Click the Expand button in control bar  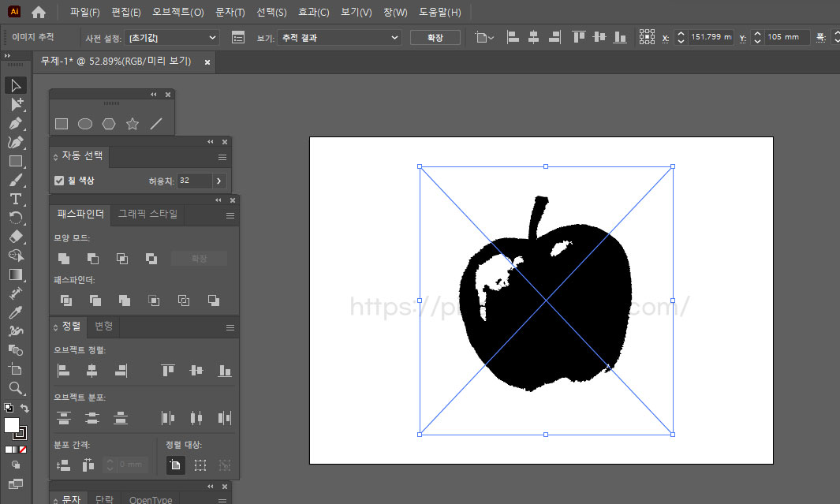click(x=435, y=38)
